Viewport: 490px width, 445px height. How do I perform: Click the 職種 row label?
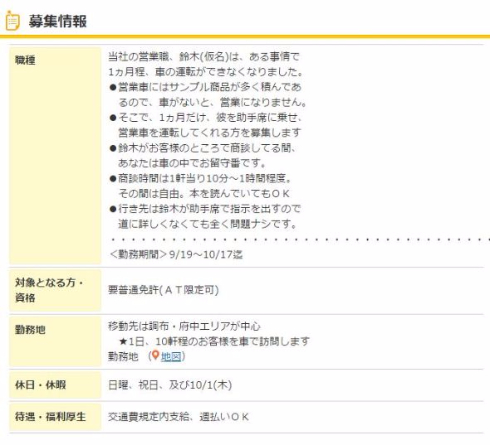pos(25,60)
